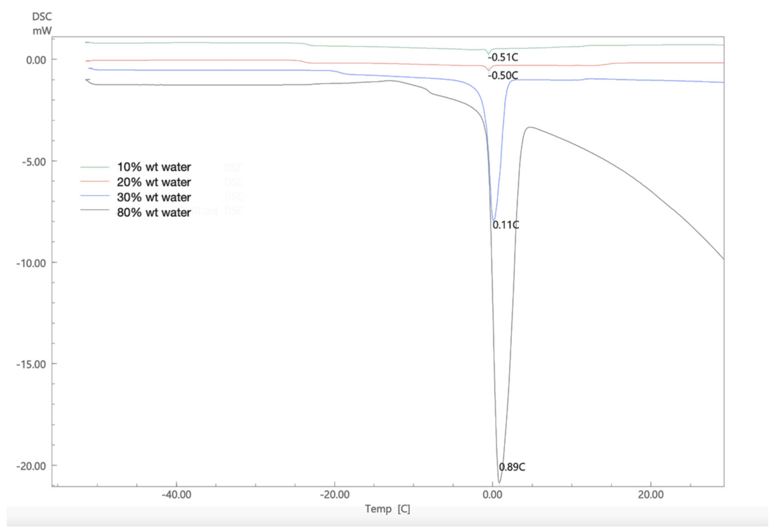The width and height of the screenshot is (775, 532).
Task: Click the -20.00 y-axis tick label
Action: pyautogui.click(x=31, y=466)
